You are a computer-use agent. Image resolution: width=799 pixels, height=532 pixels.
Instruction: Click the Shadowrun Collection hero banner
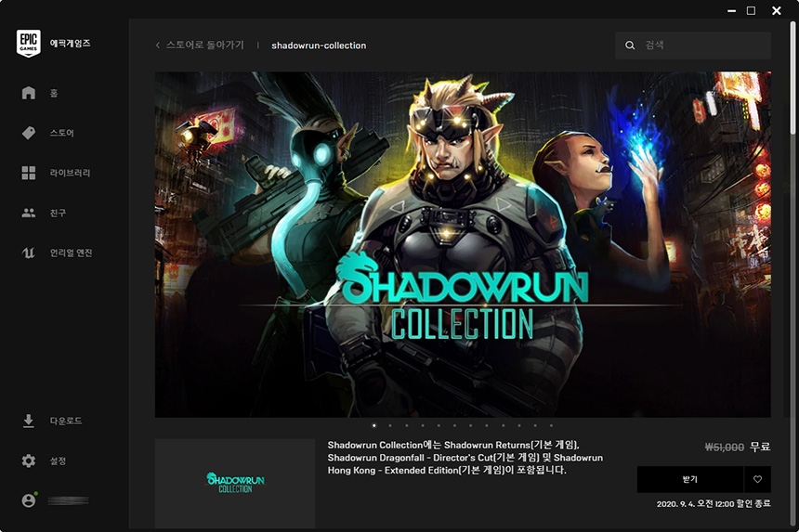point(463,244)
